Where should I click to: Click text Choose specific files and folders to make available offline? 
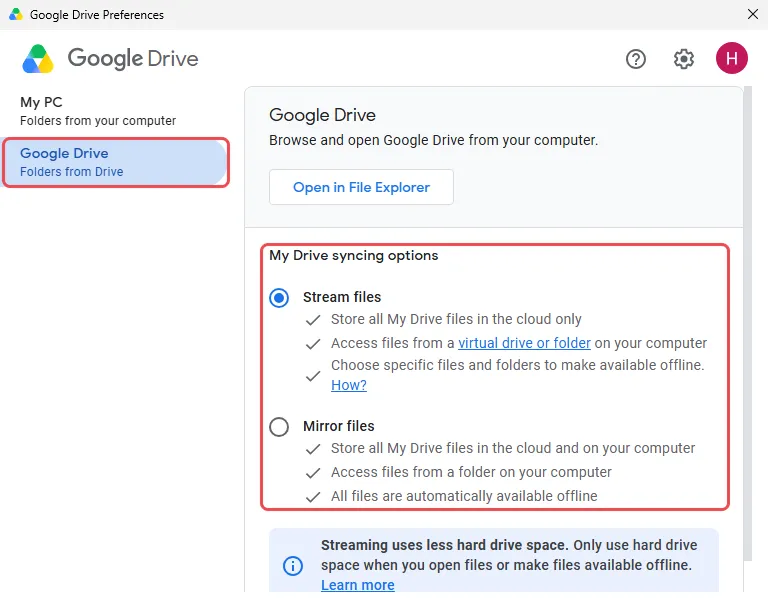click(x=518, y=365)
